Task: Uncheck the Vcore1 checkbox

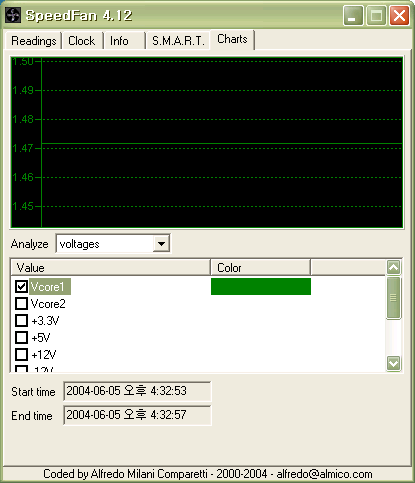Action: point(21,286)
